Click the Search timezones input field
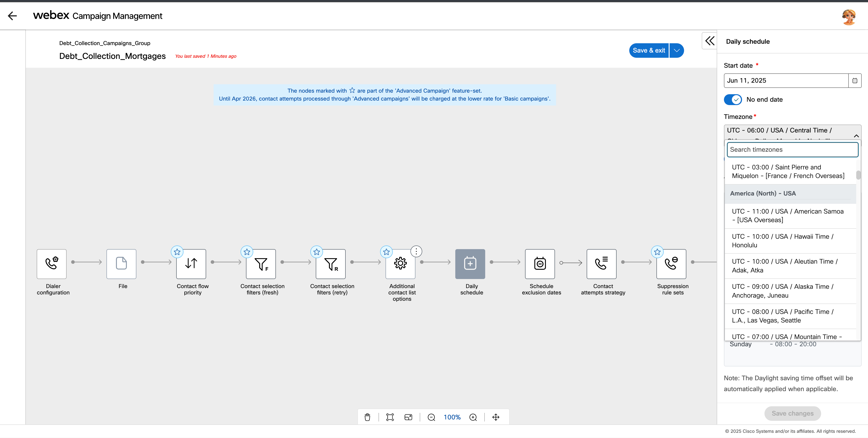This screenshot has height=438, width=868. pyautogui.click(x=792, y=150)
